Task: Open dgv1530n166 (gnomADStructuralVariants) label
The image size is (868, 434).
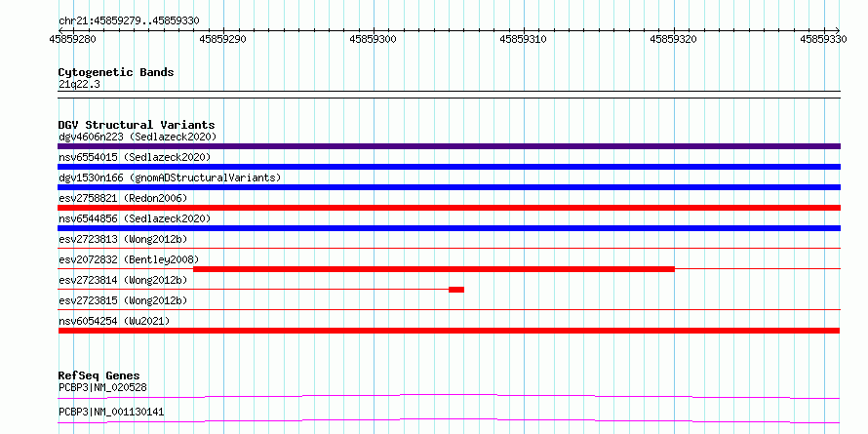Action: click(170, 178)
